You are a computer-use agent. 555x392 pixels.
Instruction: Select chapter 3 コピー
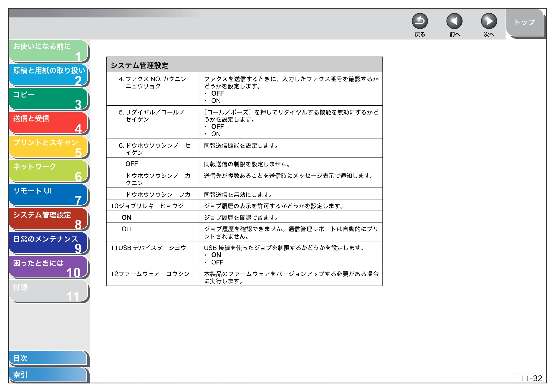click(49, 99)
